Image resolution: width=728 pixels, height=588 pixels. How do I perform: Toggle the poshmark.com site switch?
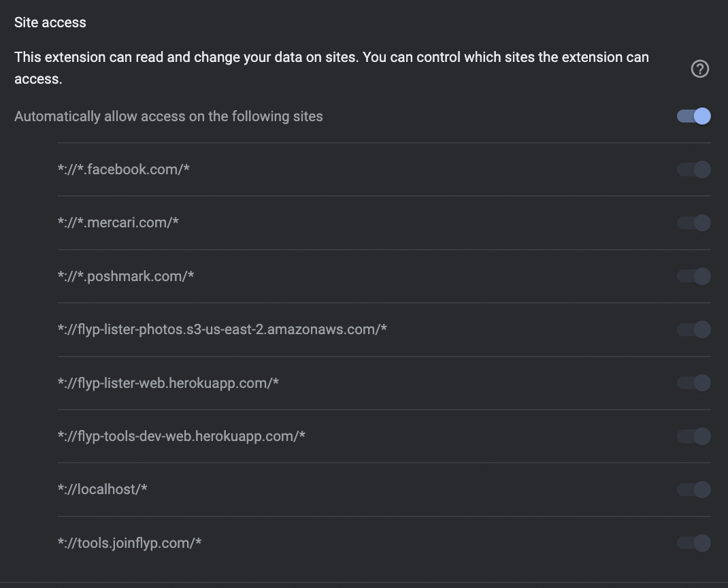point(694,276)
